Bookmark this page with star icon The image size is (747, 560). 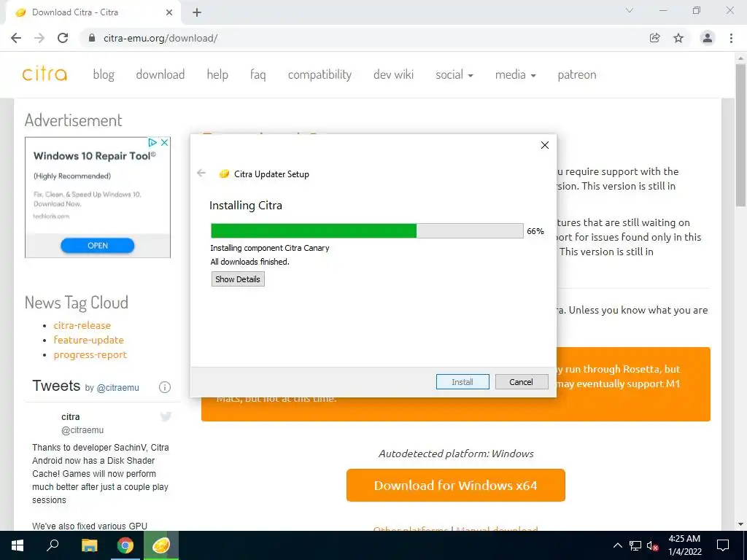coord(678,38)
